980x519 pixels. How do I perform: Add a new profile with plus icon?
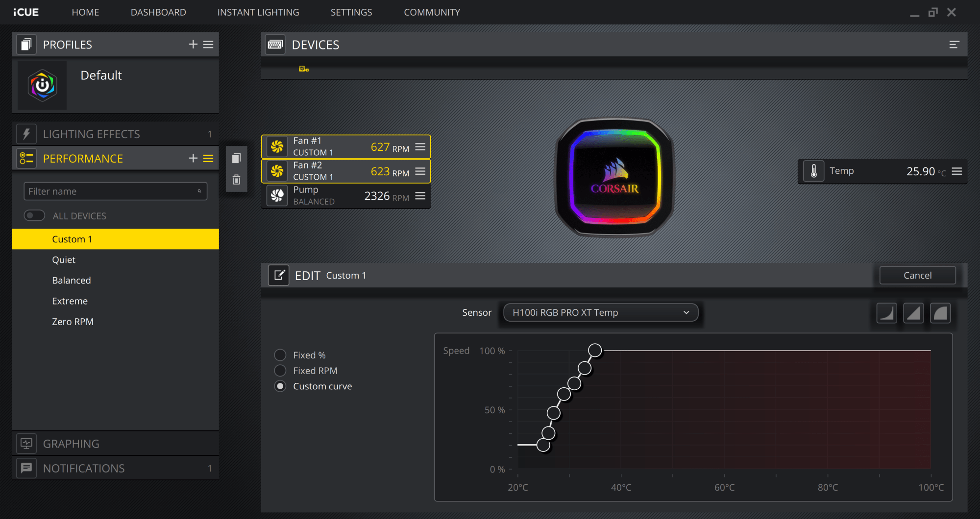click(193, 45)
